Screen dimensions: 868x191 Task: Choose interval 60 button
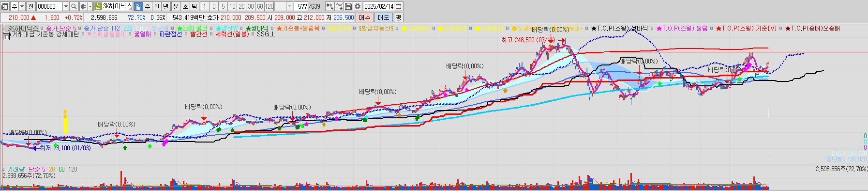point(260,6)
